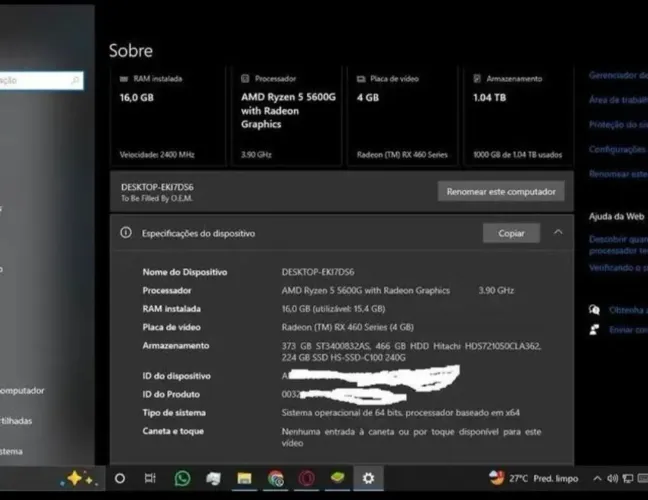Click the Copiar button
This screenshot has width=648, height=500.
[x=511, y=233]
